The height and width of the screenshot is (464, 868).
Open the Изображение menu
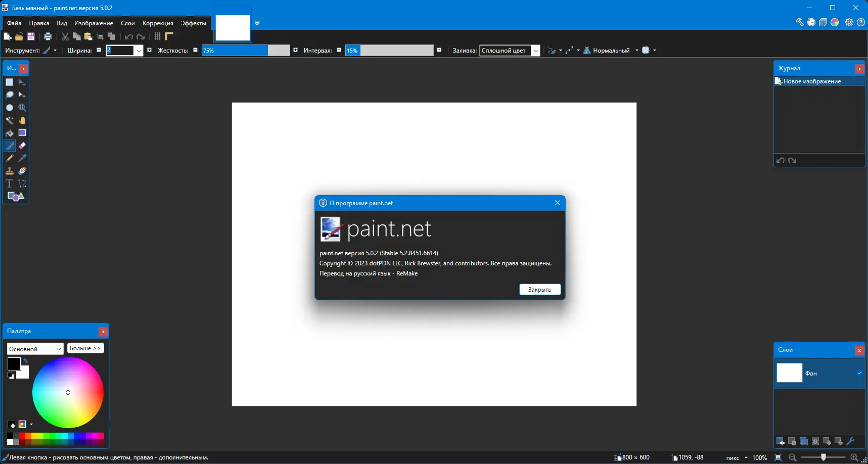pos(94,23)
